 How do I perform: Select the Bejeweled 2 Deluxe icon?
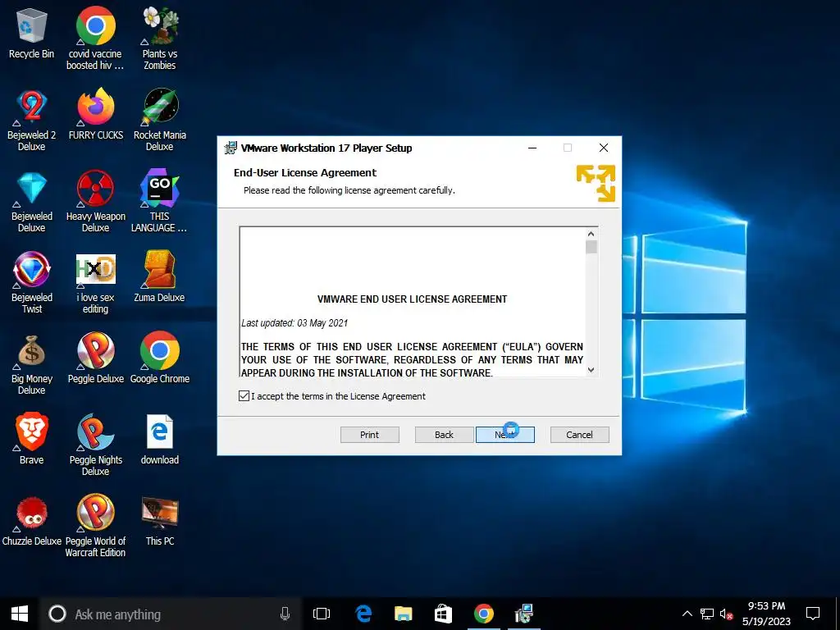(x=31, y=120)
